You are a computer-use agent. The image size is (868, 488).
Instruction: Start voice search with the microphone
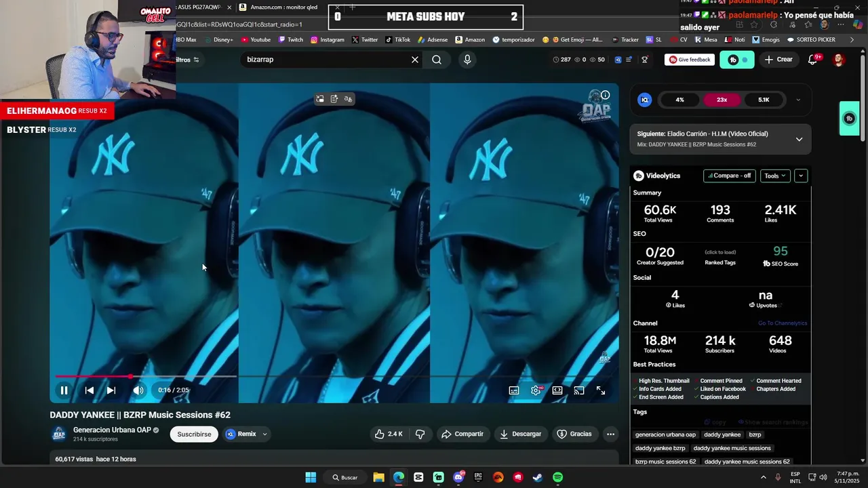[467, 60]
